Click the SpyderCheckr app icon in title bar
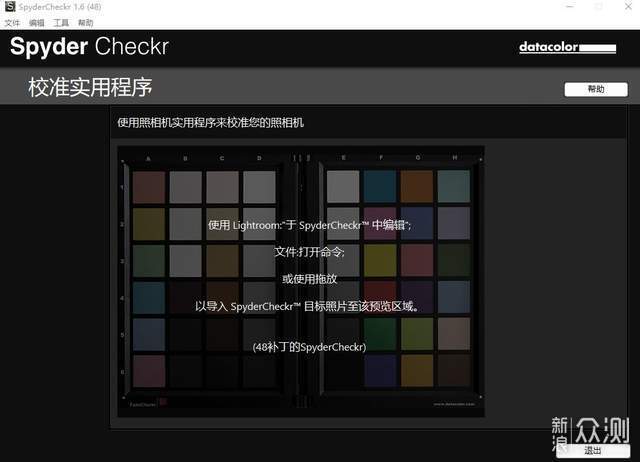 [10, 7]
